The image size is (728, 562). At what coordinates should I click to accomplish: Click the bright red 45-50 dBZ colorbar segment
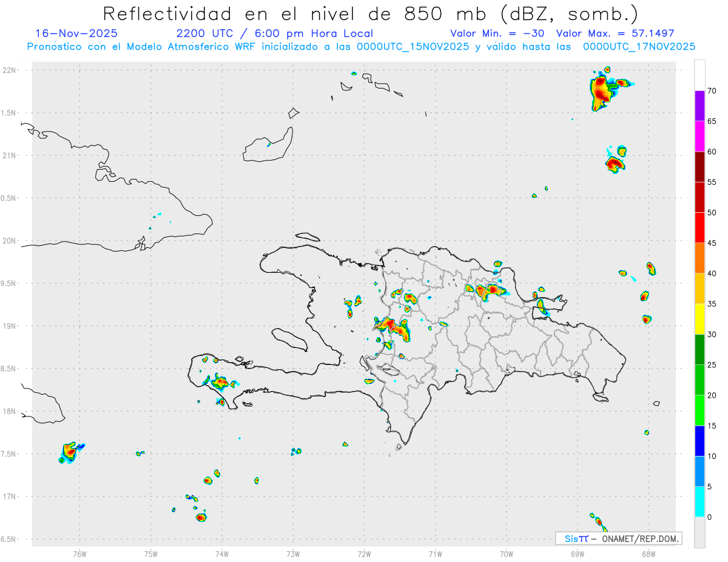[x=699, y=228]
